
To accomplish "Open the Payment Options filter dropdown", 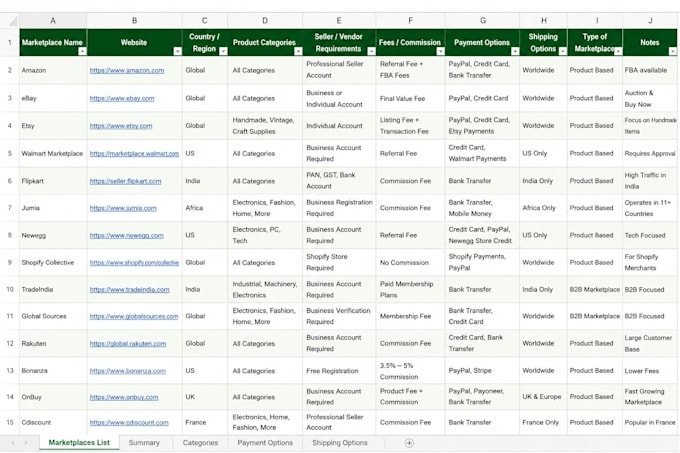I will 515,51.
